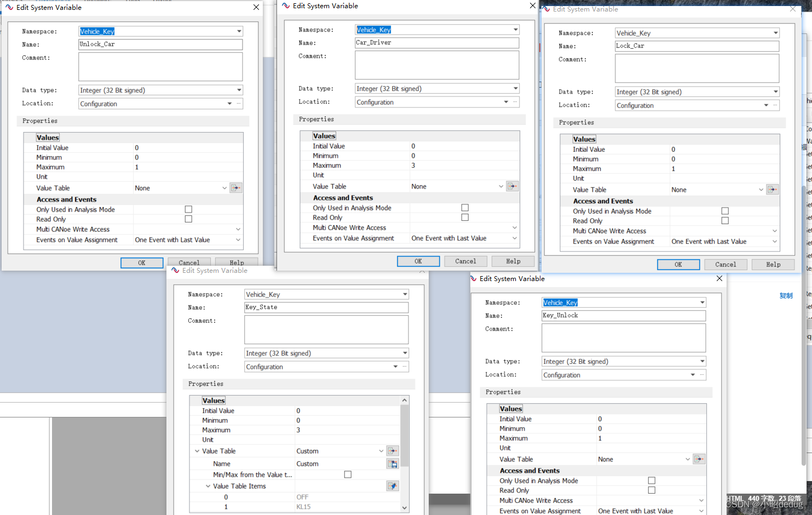Click Location browse ellipsis in Unlock_Car dialog

239,104
